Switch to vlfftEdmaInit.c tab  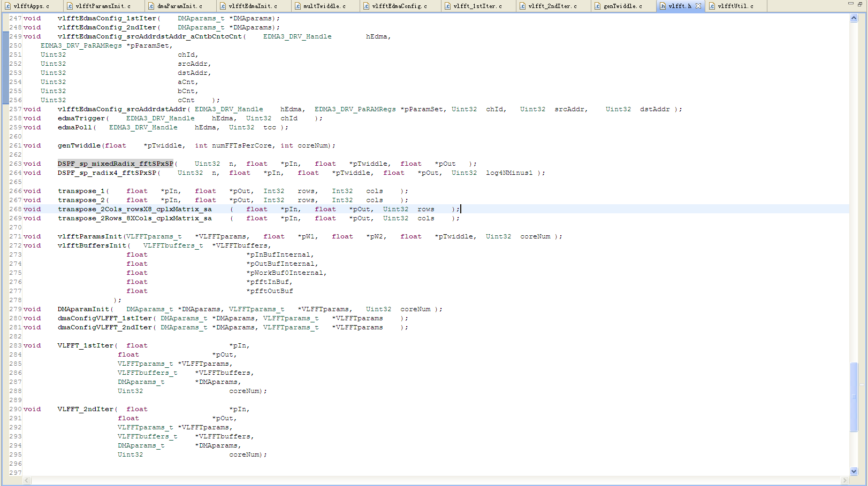[253, 6]
